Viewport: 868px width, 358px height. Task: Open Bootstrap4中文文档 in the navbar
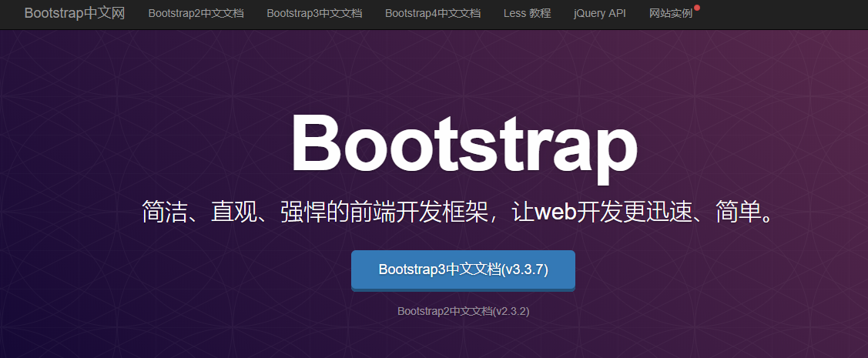433,13
